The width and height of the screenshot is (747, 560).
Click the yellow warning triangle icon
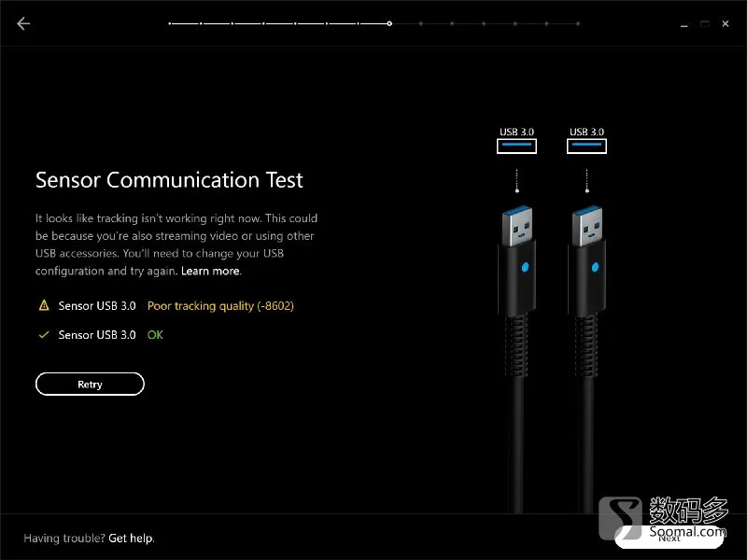coord(44,305)
